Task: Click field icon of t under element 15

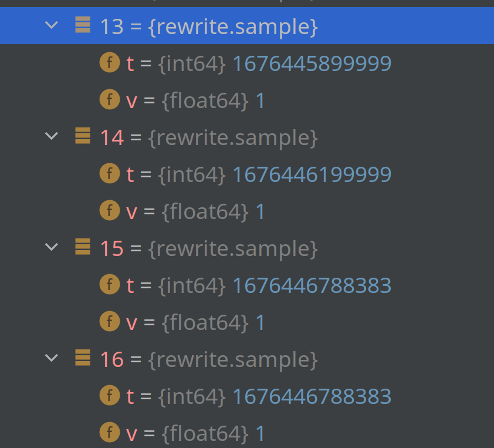Action: (x=110, y=284)
